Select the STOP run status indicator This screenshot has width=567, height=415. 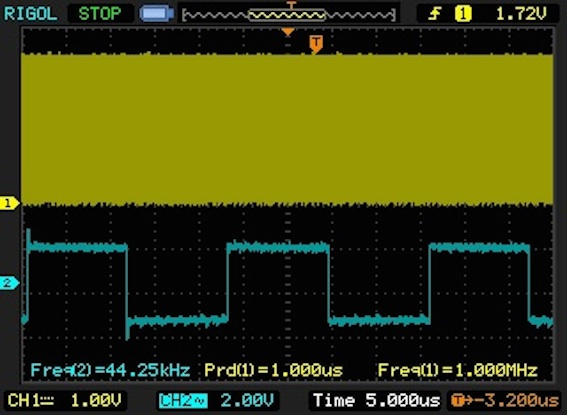99,14
